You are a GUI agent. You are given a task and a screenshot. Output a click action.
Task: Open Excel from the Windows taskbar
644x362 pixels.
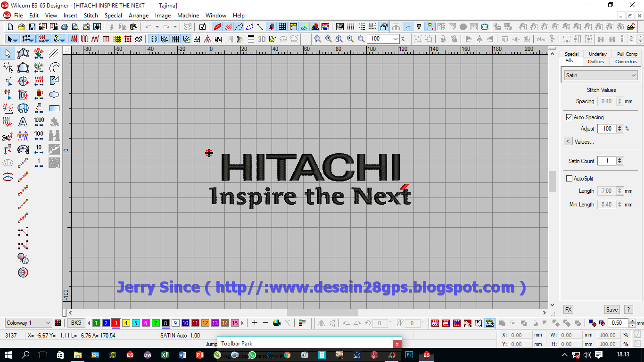pyautogui.click(x=165, y=355)
